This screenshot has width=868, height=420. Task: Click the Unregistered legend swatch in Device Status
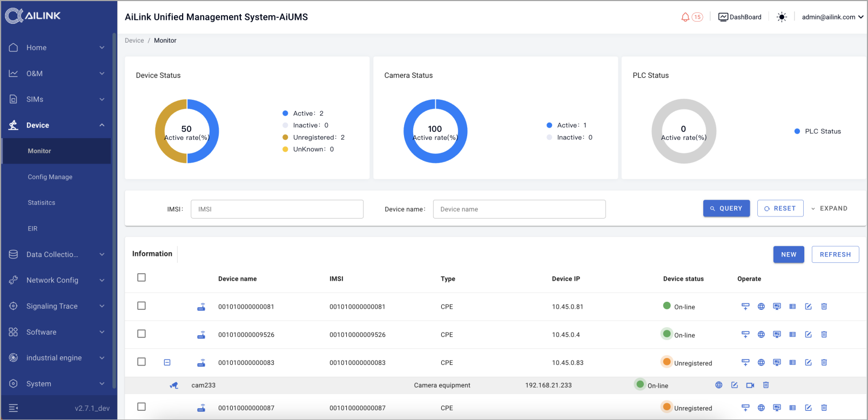tap(285, 138)
